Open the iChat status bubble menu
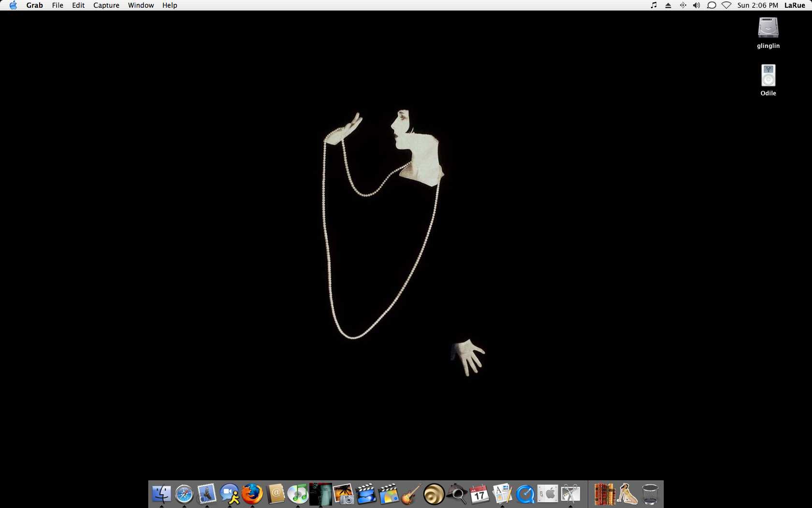The height and width of the screenshot is (508, 812). tap(711, 5)
